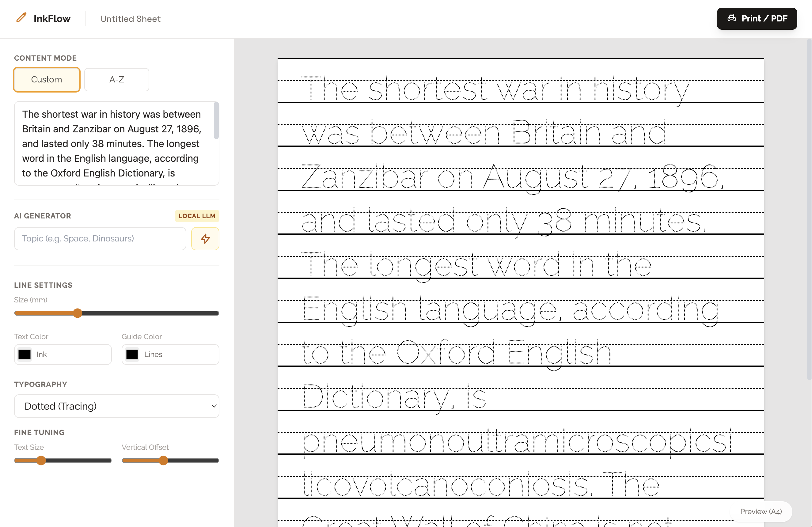
Task: Click the InkFlow pencil logo icon
Action: click(x=21, y=17)
